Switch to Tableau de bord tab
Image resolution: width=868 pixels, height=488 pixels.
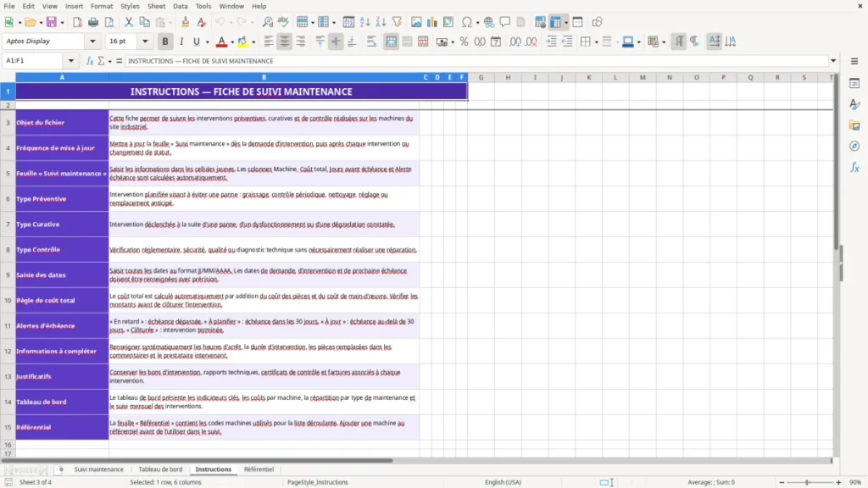click(x=160, y=469)
